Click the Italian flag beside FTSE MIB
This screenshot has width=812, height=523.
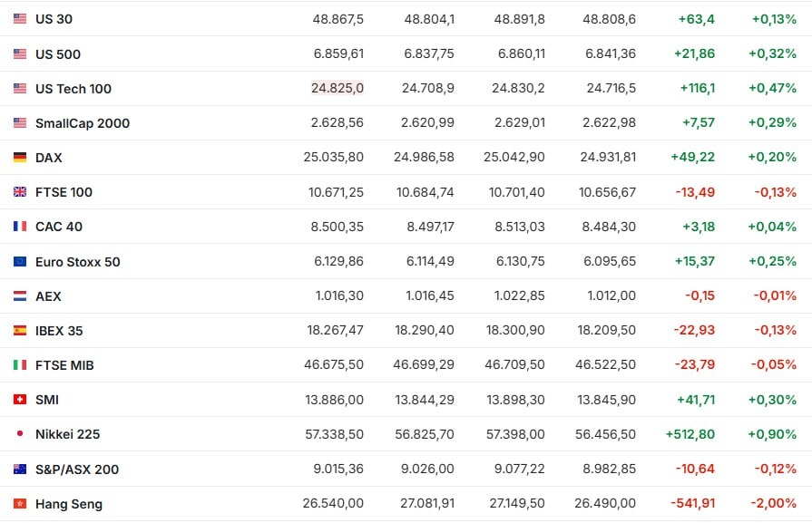coord(20,365)
